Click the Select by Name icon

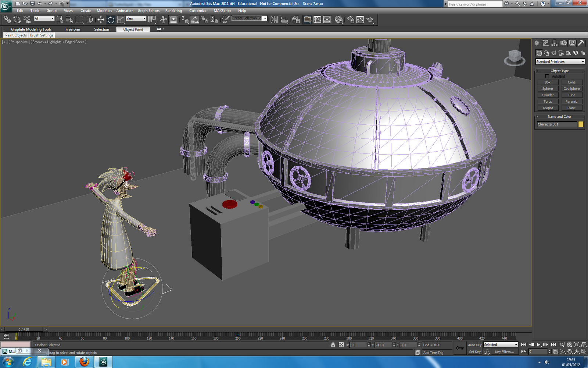[x=69, y=20]
